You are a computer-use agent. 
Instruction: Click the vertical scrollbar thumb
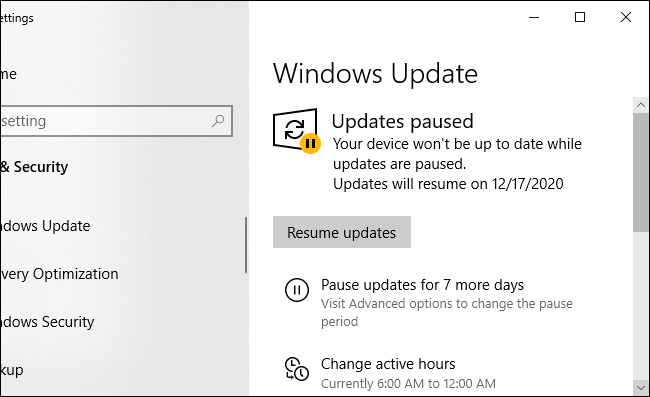coord(641,172)
